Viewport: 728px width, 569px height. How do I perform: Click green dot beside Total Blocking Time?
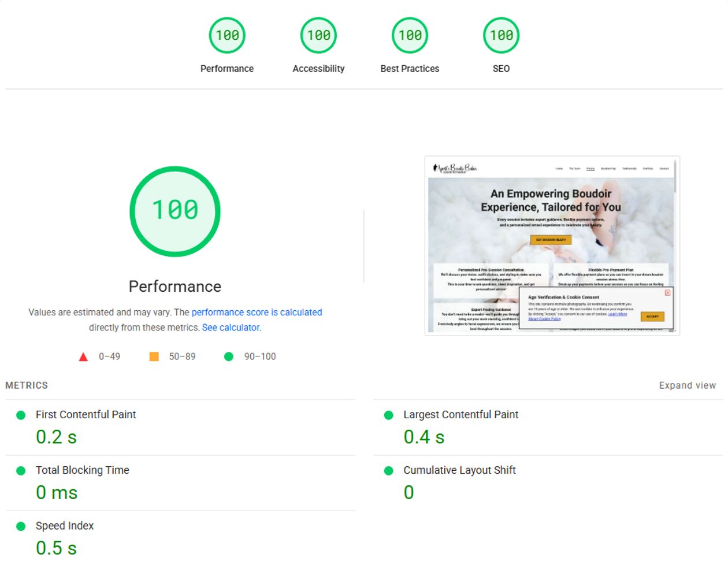point(21,470)
